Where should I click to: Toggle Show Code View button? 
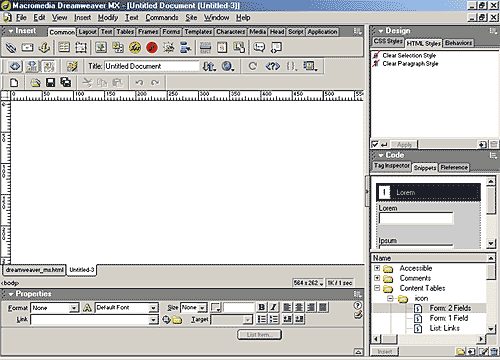coord(15,66)
